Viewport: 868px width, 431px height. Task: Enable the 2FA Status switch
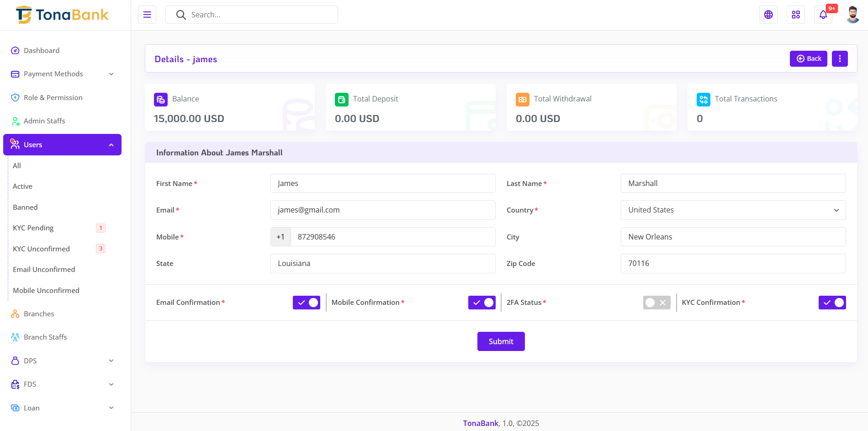(656, 303)
